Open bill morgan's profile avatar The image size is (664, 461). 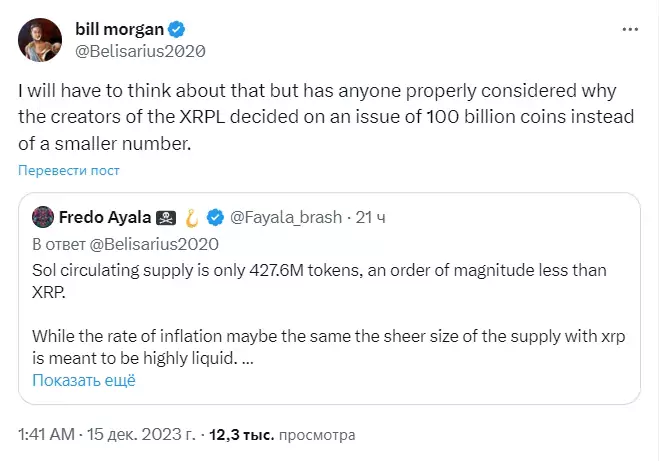(40, 40)
